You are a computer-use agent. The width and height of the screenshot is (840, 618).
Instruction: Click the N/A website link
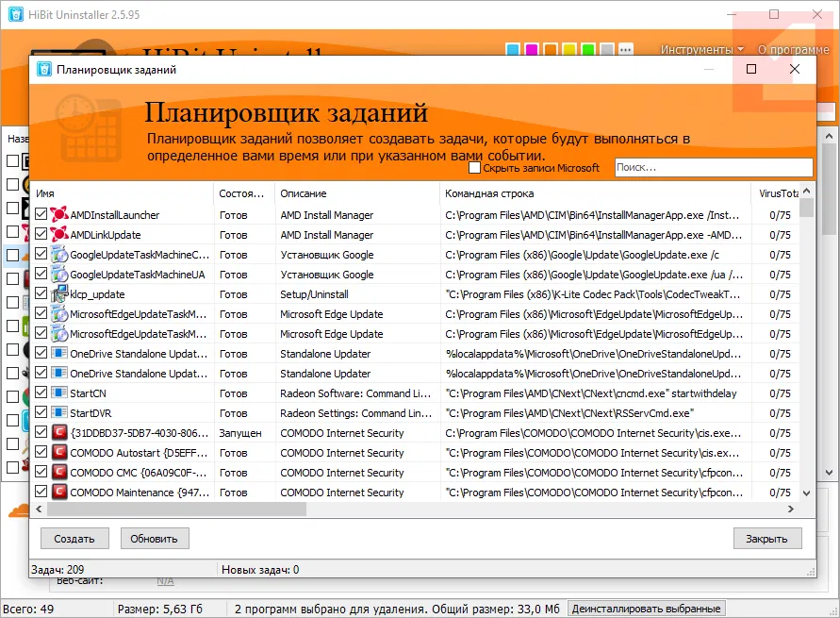(166, 581)
